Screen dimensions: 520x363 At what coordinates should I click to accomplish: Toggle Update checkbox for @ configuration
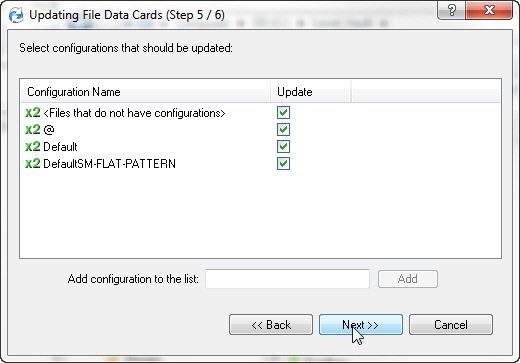[x=283, y=130]
